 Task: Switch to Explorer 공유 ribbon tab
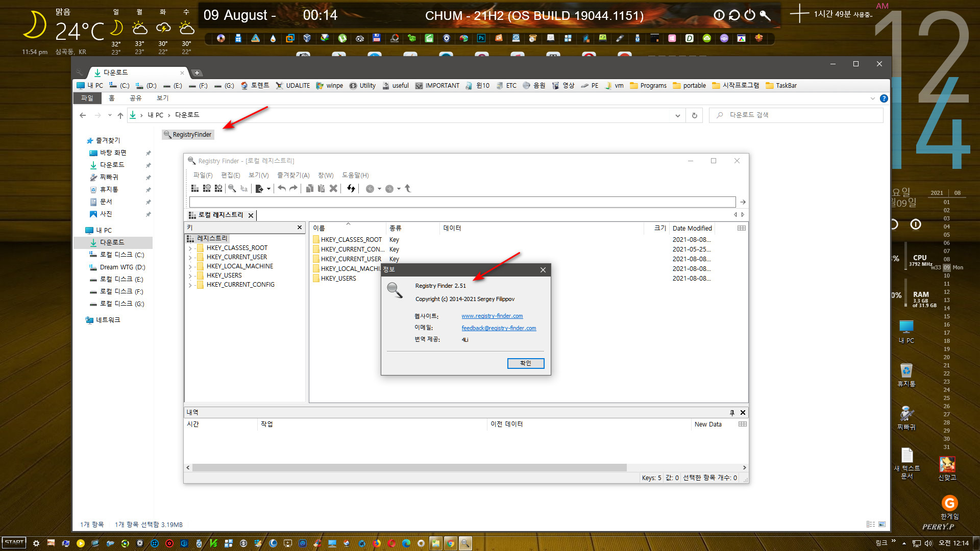click(x=135, y=98)
